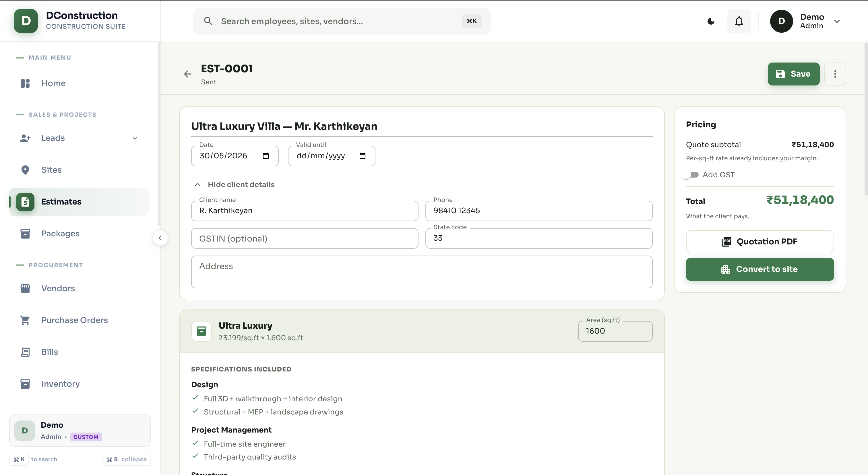Viewport: 868px width, 475px height.
Task: Click the State code field
Action: click(x=538, y=238)
